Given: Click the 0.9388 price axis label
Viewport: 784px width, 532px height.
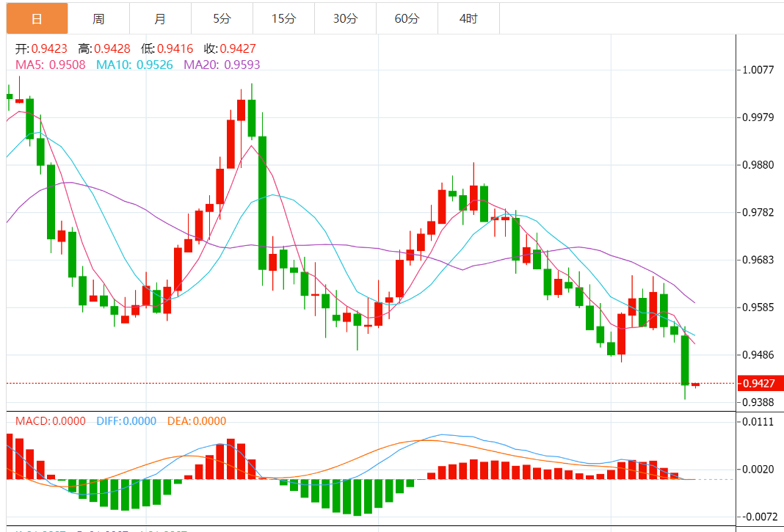Looking at the screenshot, I should click(x=759, y=402).
